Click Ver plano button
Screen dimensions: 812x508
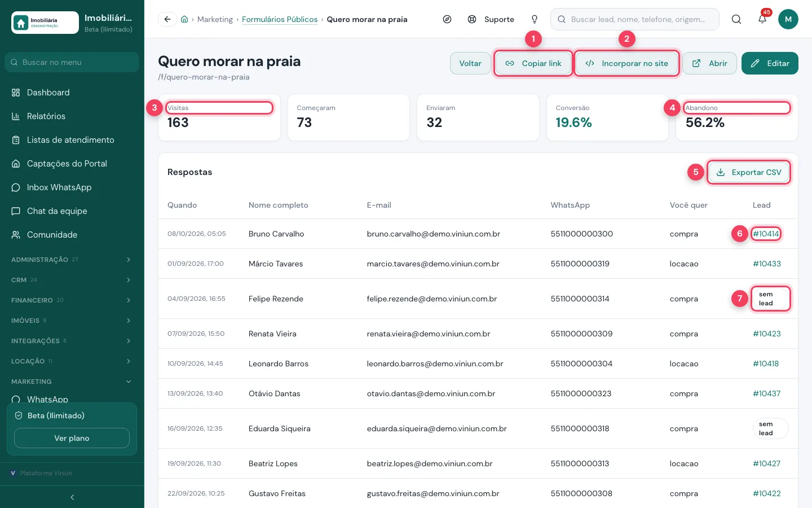click(x=72, y=438)
